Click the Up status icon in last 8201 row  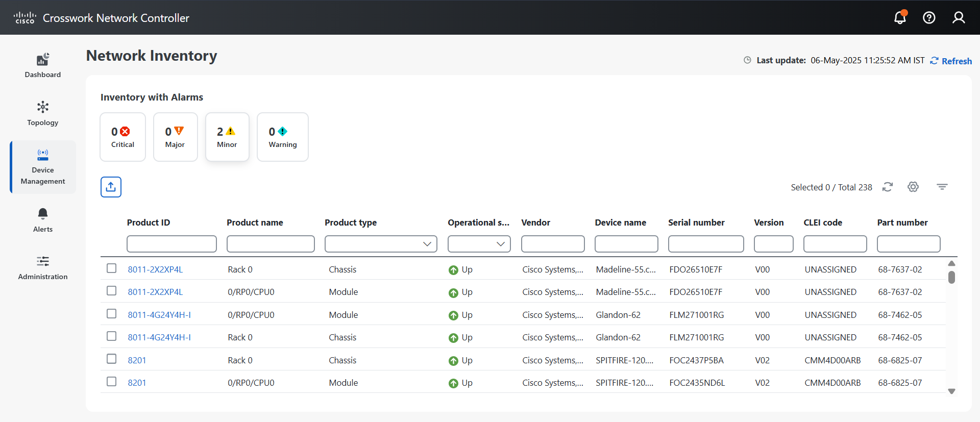click(x=453, y=383)
